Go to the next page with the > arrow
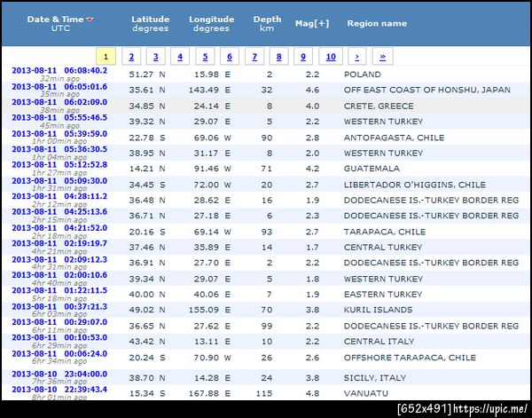532x418 pixels. pos(357,57)
